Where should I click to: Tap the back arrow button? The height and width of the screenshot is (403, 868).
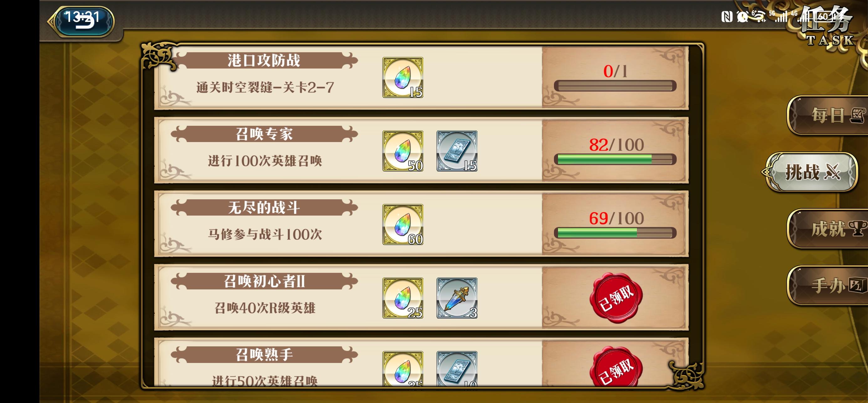81,21
